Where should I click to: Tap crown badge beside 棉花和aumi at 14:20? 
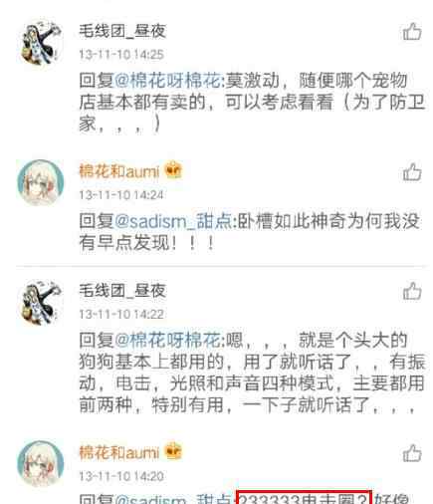(x=173, y=451)
